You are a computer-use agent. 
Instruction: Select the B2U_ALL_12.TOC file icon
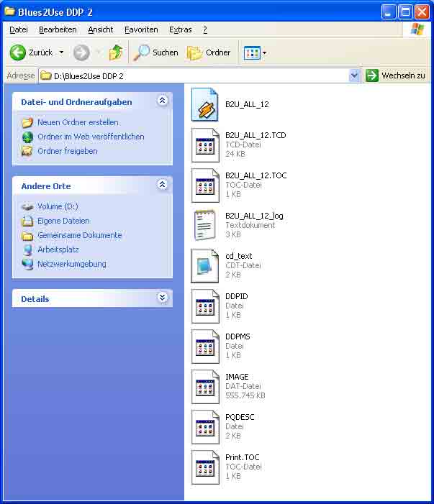point(205,185)
